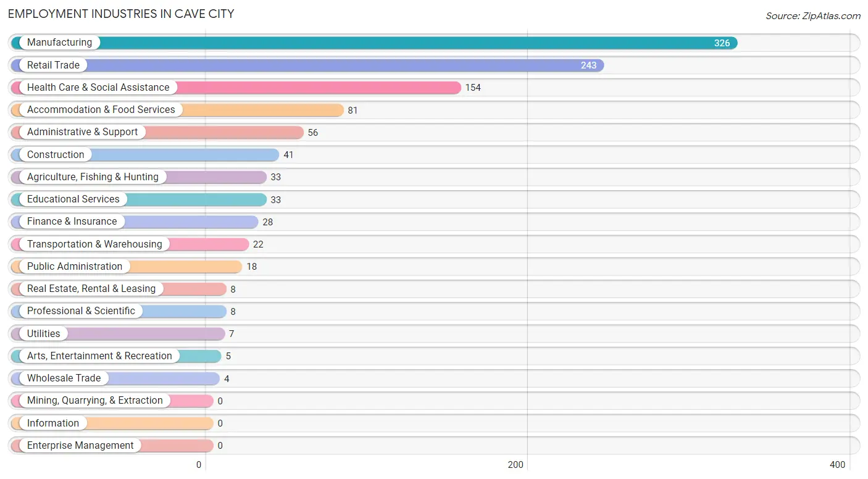Click the Educational Services label
868x479 pixels.
click(73, 199)
